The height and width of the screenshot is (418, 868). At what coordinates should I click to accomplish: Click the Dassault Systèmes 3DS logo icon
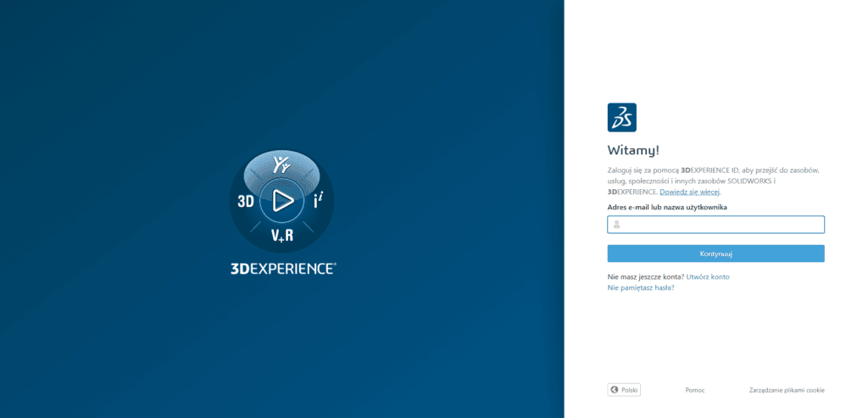621,117
